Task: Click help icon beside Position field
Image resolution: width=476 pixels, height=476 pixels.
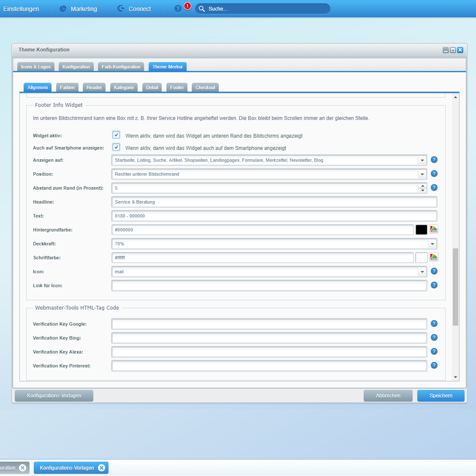Action: point(434,174)
